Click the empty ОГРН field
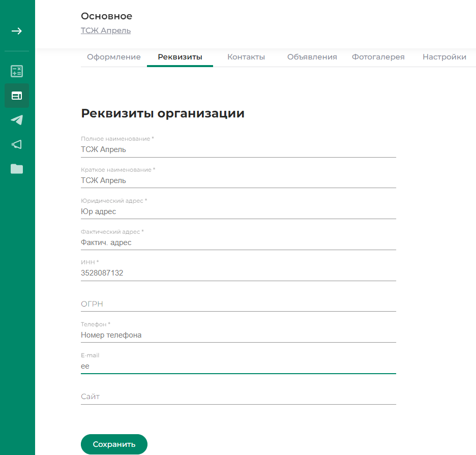This screenshot has width=476, height=455. click(239, 304)
